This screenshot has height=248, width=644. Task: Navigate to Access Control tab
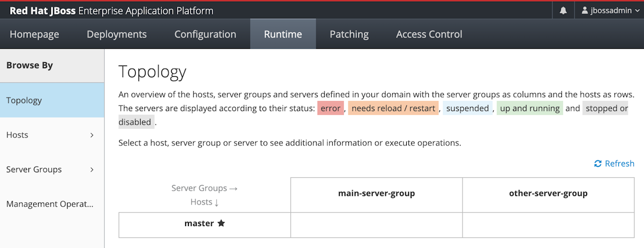[429, 34]
